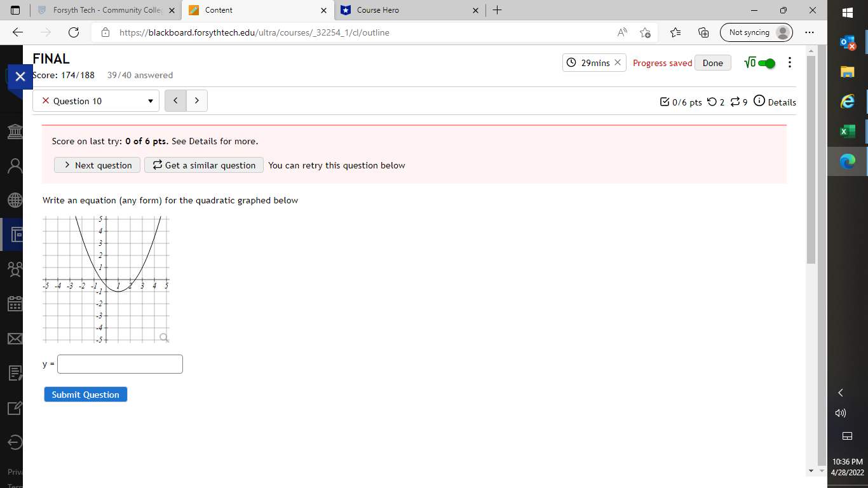The height and width of the screenshot is (488, 868).
Task: Click the browser address bar URL
Action: click(x=254, y=32)
